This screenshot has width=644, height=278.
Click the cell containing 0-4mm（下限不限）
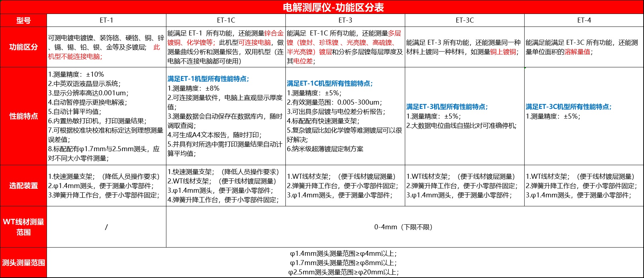(404, 227)
